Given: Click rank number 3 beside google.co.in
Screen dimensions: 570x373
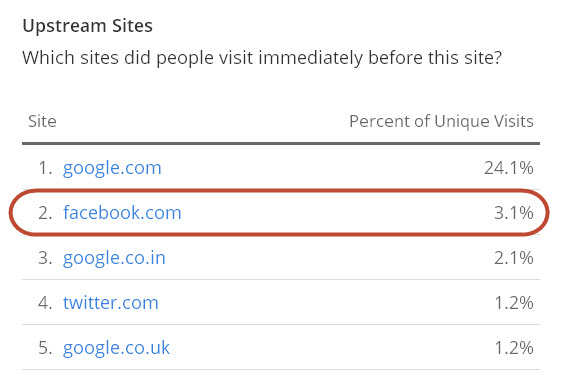Looking at the screenshot, I should (x=45, y=258).
